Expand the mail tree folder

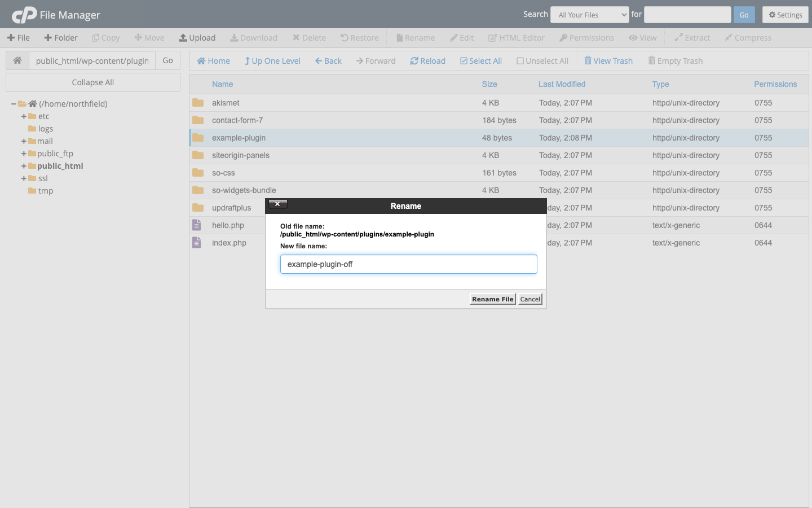click(x=24, y=141)
